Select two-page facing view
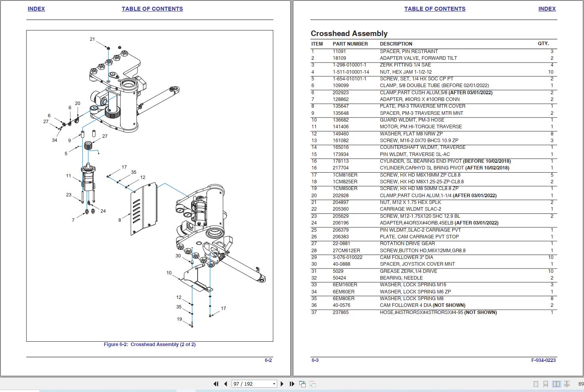Image resolution: width=584 pixels, height=392 pixels. pyautogui.click(x=556, y=384)
